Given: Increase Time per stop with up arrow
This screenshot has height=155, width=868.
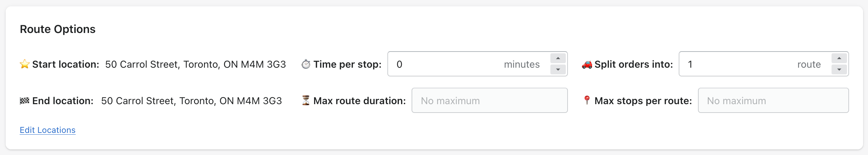Looking at the screenshot, I should (x=558, y=58).
